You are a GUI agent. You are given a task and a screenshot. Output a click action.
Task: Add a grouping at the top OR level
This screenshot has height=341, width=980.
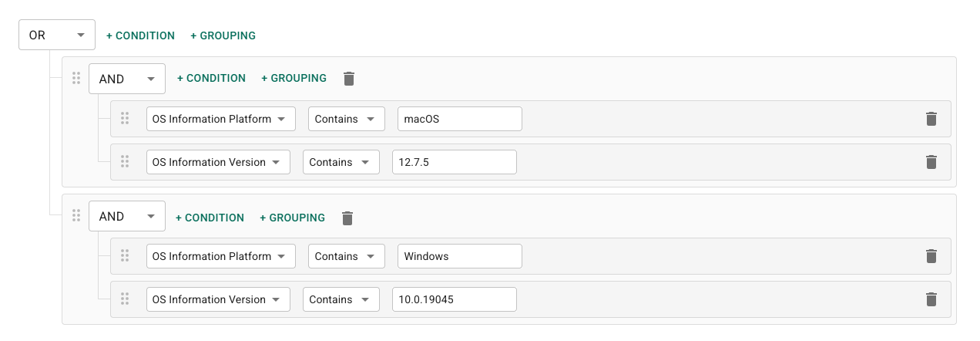click(x=223, y=35)
